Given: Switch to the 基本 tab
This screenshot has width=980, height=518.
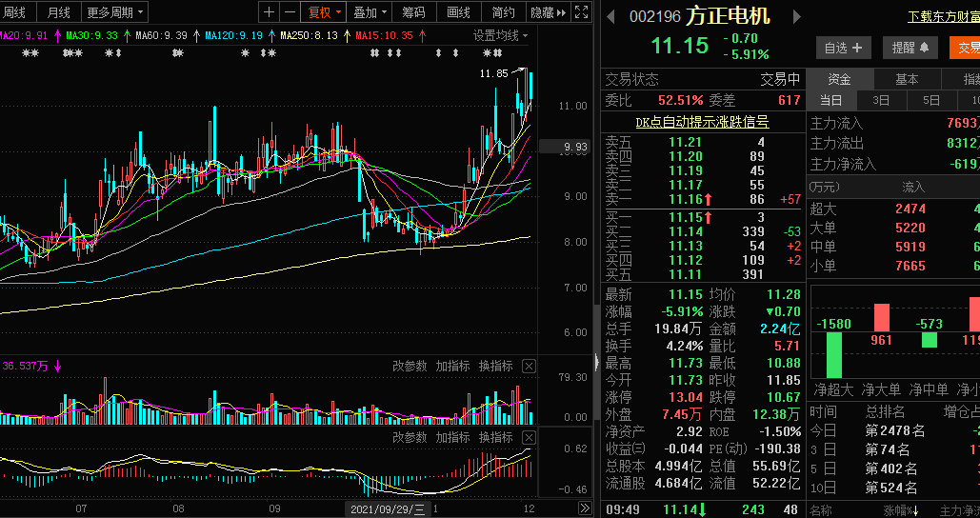Looking at the screenshot, I should (x=906, y=80).
